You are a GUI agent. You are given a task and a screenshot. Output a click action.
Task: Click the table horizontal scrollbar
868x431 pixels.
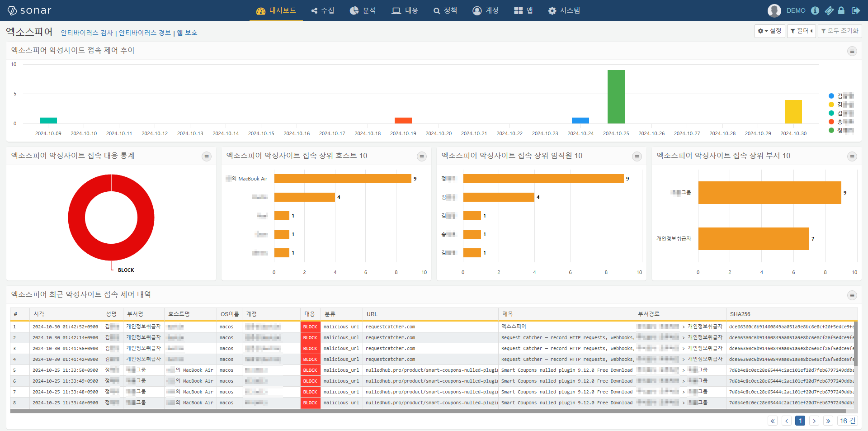click(x=428, y=411)
